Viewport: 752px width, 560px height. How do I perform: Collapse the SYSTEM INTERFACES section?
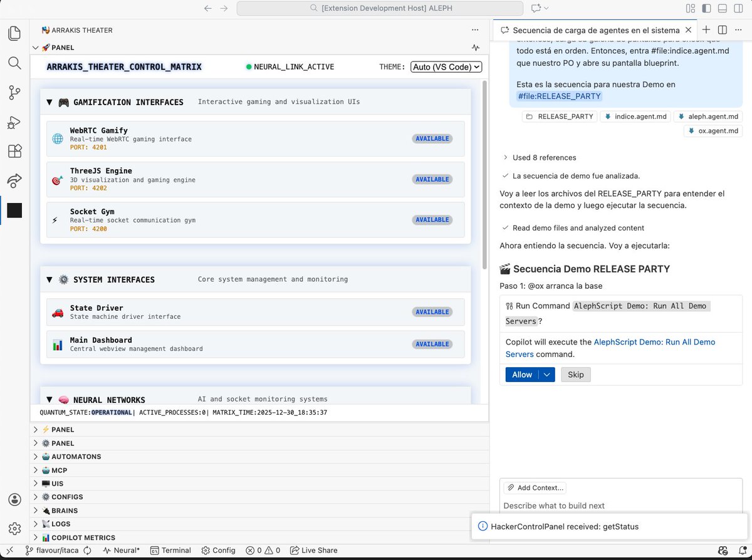pyautogui.click(x=50, y=279)
